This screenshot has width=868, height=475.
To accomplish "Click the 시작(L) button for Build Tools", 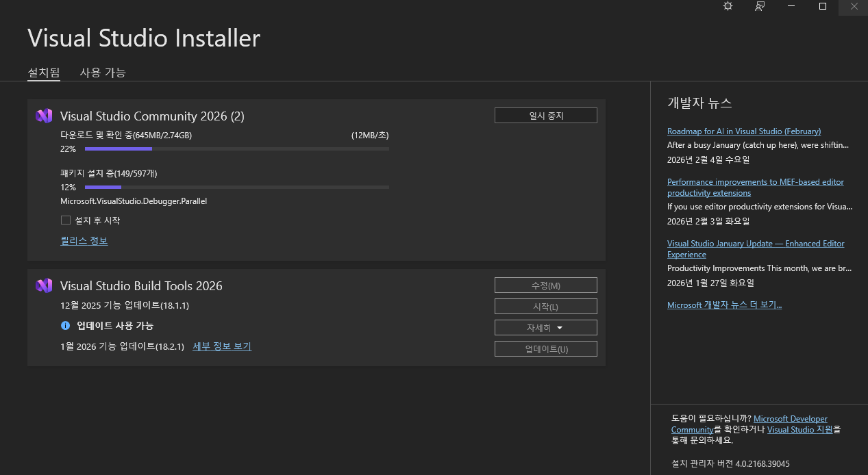I will click(x=546, y=307).
